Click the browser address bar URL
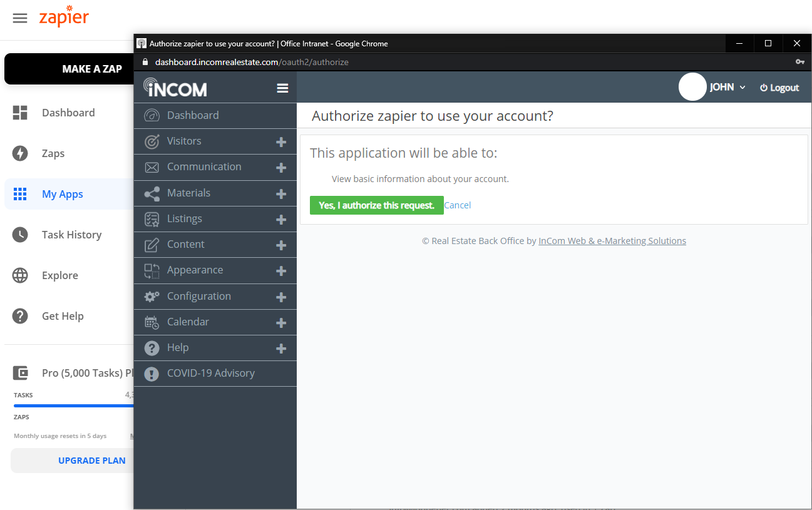Screen dimensions: 812x510 252,62
